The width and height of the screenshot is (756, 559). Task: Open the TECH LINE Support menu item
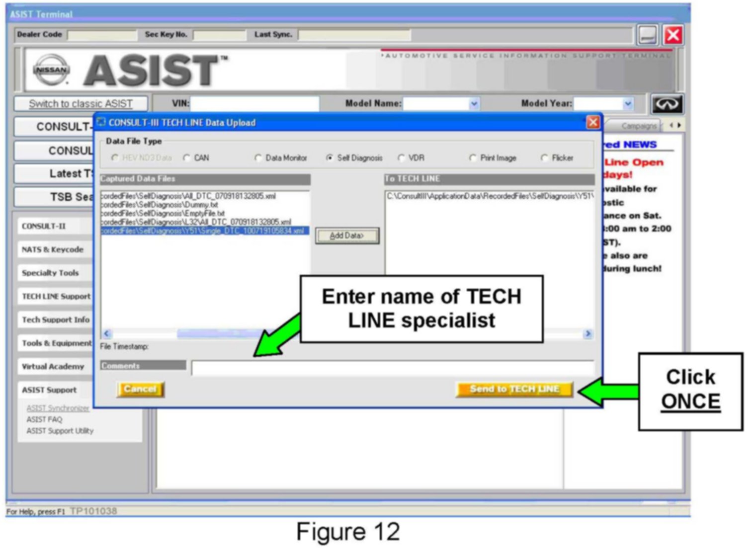[56, 296]
